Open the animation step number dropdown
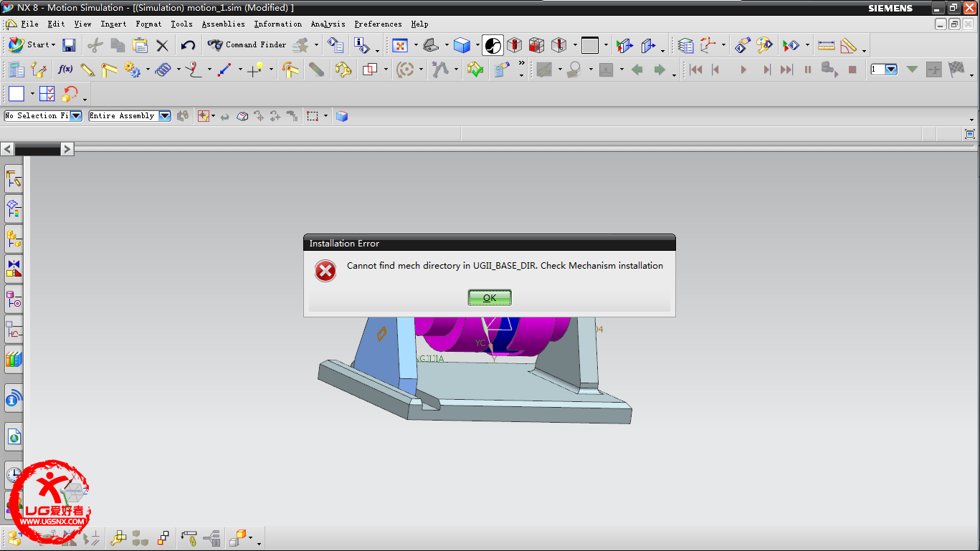The height and width of the screenshot is (551, 980). 891,70
